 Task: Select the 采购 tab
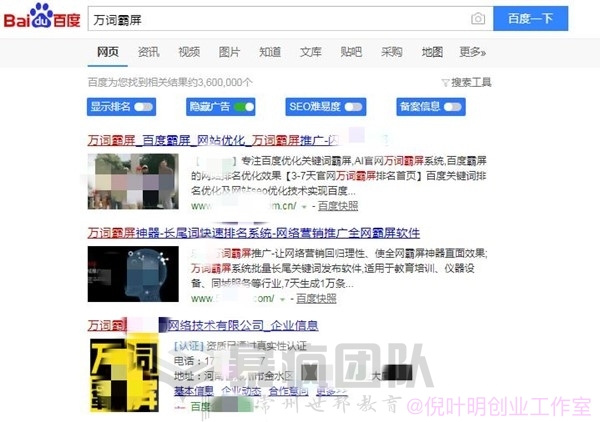coord(391,52)
